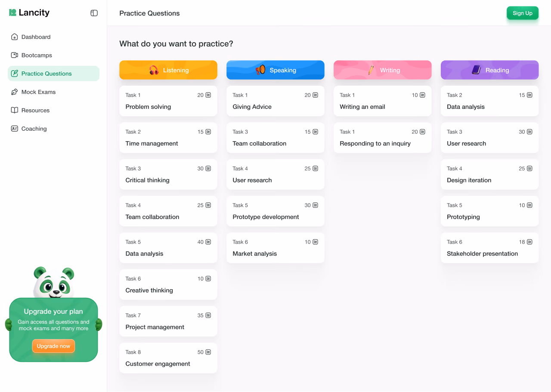Select Practice Questions in the sidebar
The width and height of the screenshot is (551, 392).
pos(53,74)
